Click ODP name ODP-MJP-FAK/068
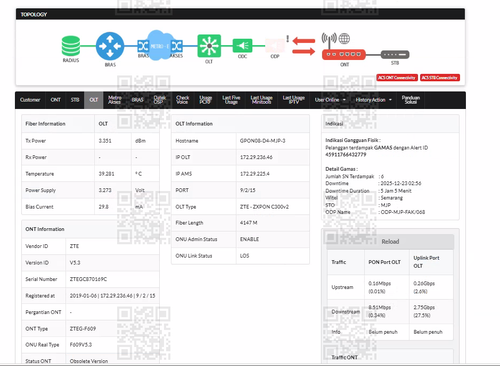Viewport: 500px width, 366px height. (403, 212)
